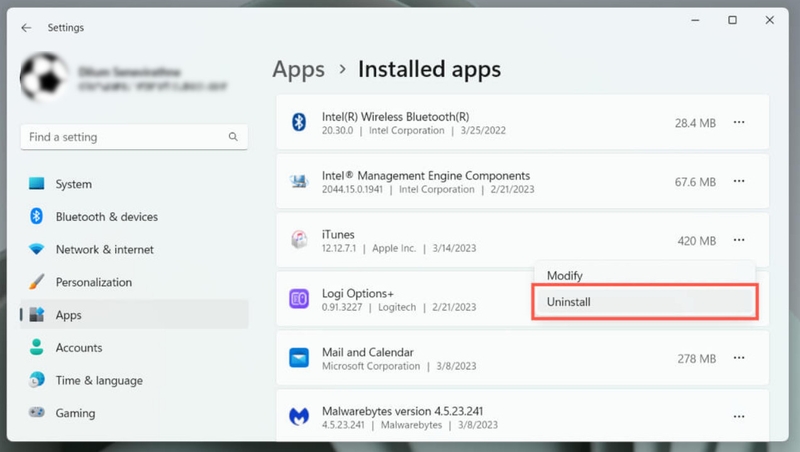Viewport: 800px width, 452px height.
Task: Minimize the Settings window
Action: coord(695,20)
